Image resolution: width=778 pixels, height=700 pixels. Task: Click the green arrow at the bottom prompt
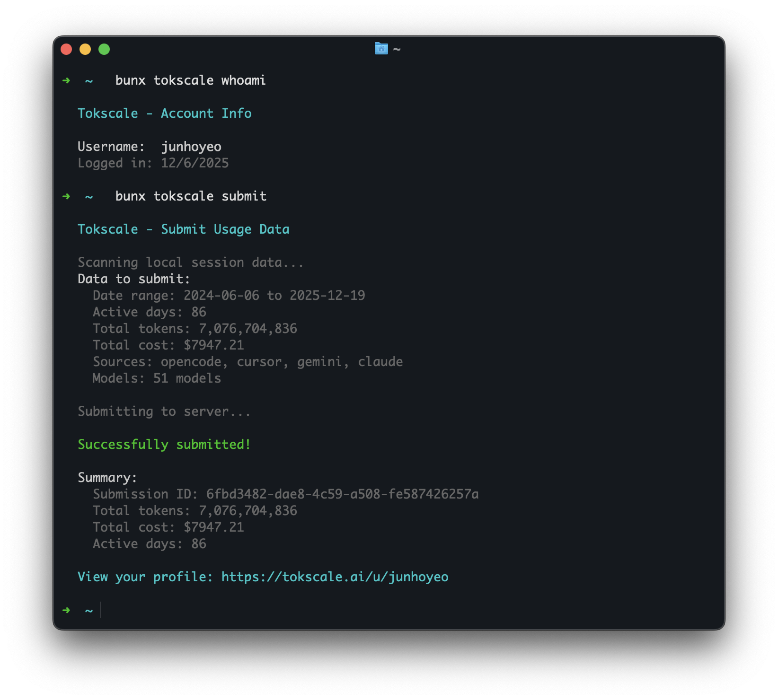66,611
